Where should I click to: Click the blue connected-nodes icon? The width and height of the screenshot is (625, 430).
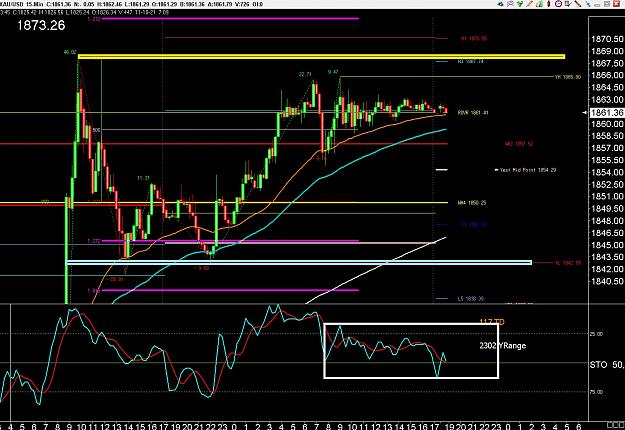pyautogui.click(x=588, y=4)
